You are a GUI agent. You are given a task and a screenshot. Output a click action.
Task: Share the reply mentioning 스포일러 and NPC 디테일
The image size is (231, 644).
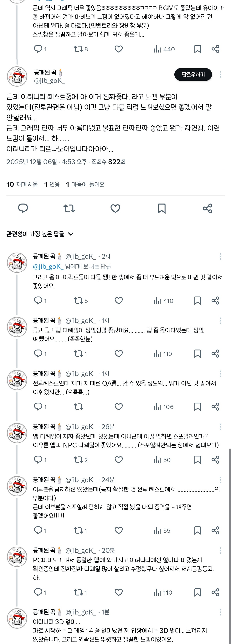coord(215,460)
